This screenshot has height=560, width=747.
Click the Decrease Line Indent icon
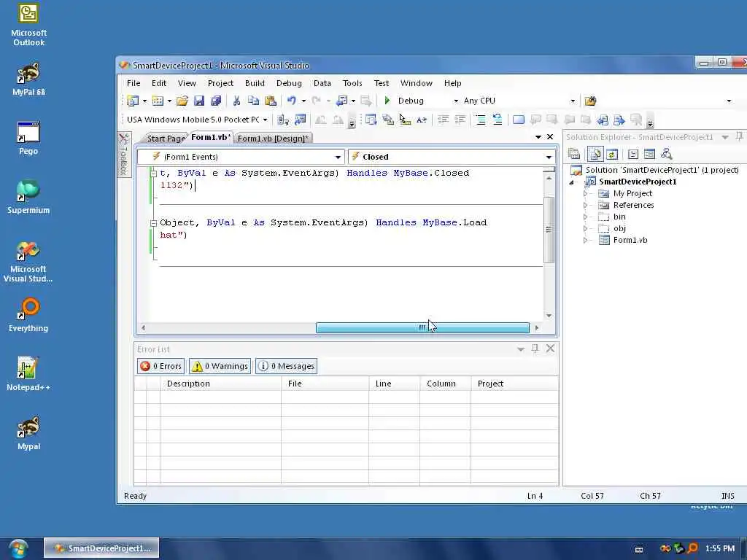443,120
